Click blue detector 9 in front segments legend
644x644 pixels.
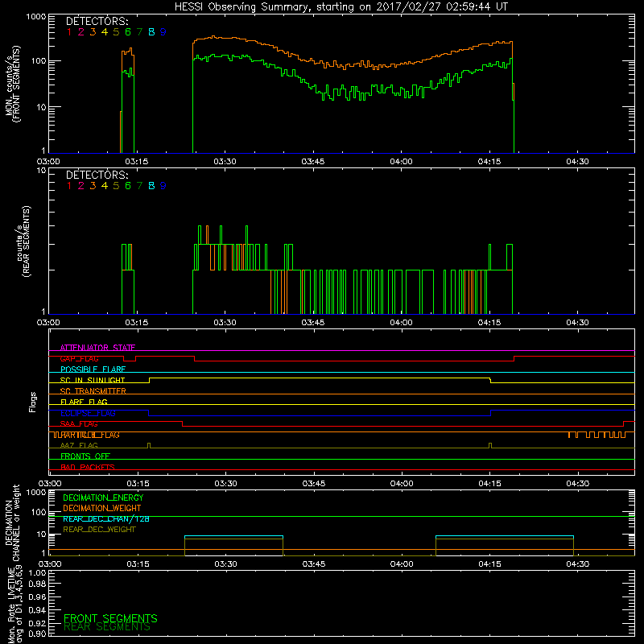pyautogui.click(x=163, y=31)
